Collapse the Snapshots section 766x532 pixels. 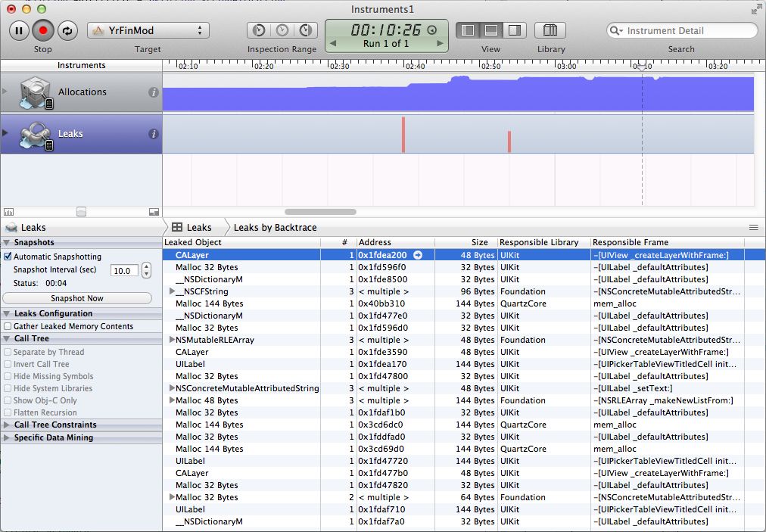click(x=6, y=242)
